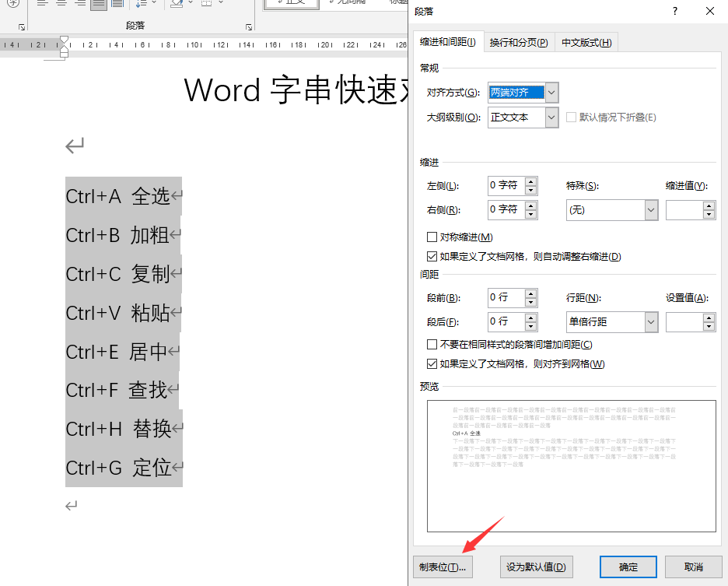Screen dimensions: 728x586
Task: Enable 不要在相同样式的段落间增加间距 checkbox
Action: (x=432, y=344)
